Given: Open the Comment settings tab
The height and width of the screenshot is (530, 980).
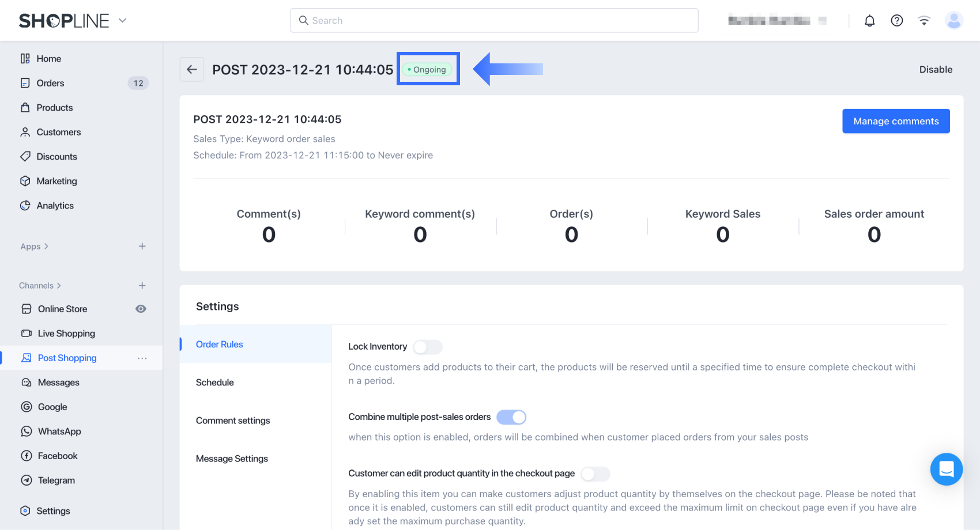Looking at the screenshot, I should [233, 421].
